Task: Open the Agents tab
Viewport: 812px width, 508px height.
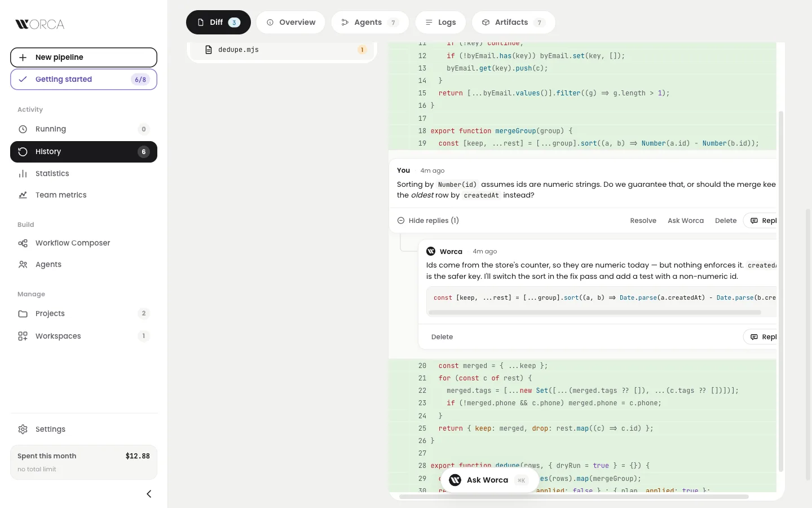Action: (x=370, y=23)
